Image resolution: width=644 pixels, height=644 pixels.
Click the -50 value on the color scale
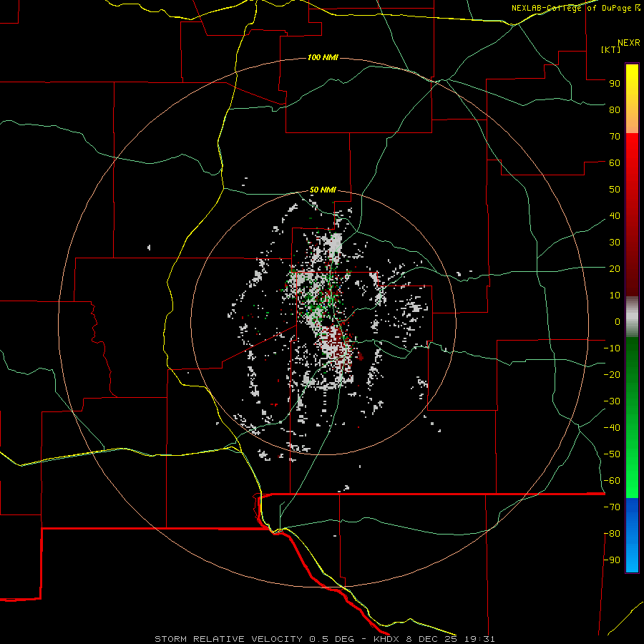(x=612, y=454)
